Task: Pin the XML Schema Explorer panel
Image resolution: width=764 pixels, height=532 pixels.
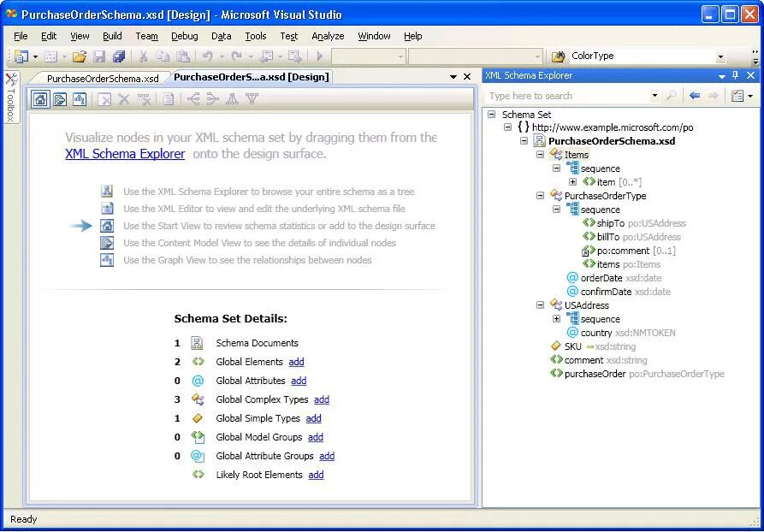Action: (736, 76)
